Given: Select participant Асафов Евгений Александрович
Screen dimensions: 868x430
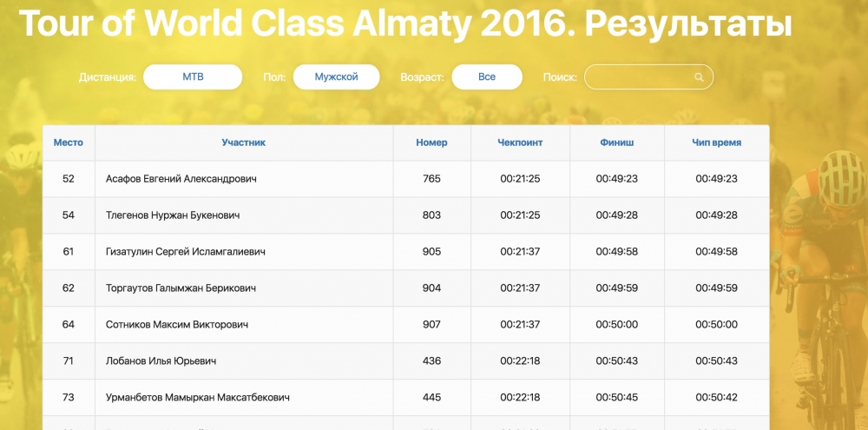Looking at the screenshot, I should 181,179.
